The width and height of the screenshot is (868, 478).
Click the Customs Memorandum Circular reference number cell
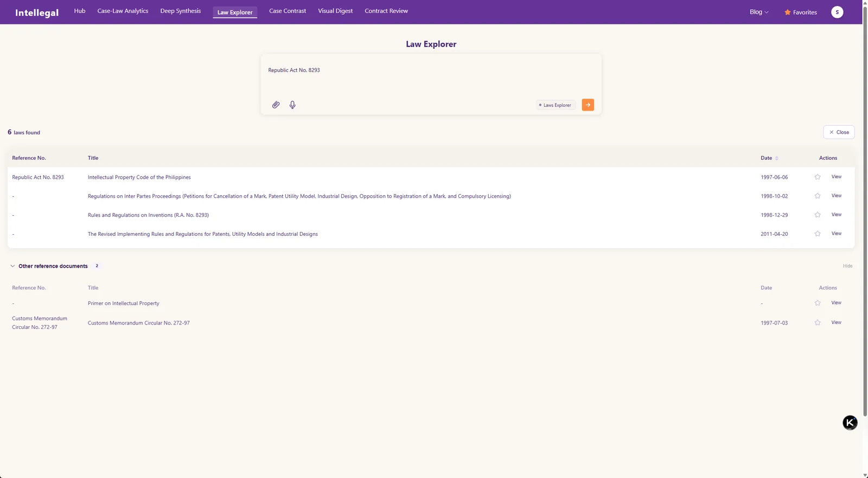40,323
